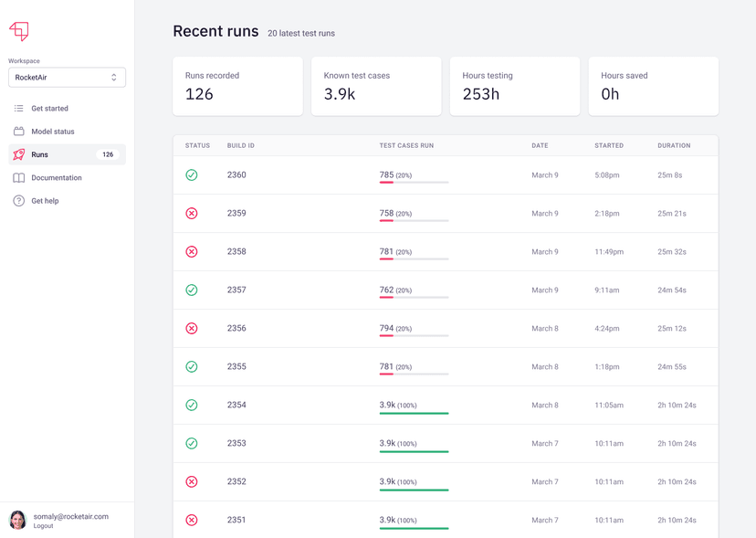Viewport: 756px width, 538px height.
Task: Click the Hours saved 0h card
Action: click(x=654, y=87)
